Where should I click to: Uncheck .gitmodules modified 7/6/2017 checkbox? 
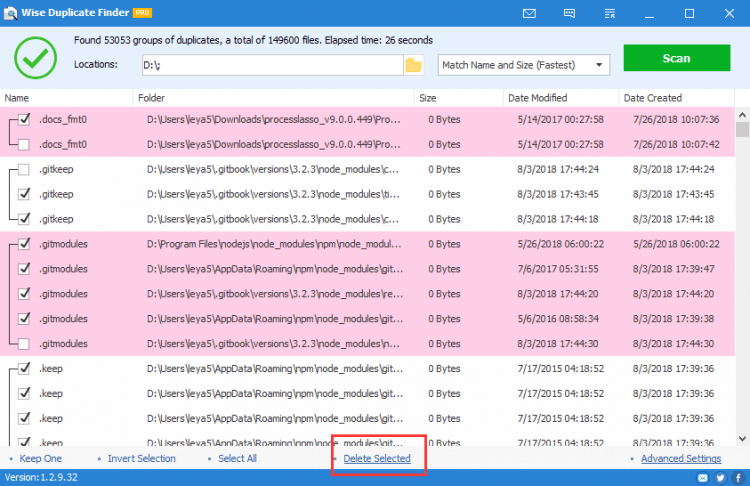[24, 269]
